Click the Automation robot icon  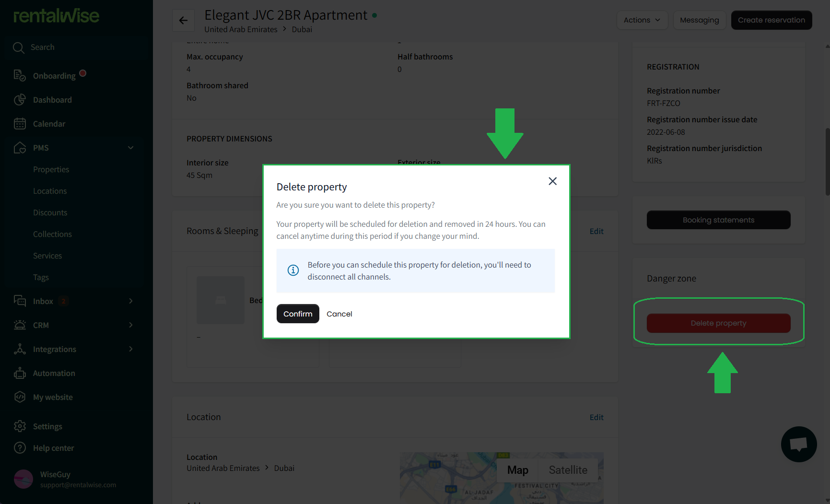[20, 373]
